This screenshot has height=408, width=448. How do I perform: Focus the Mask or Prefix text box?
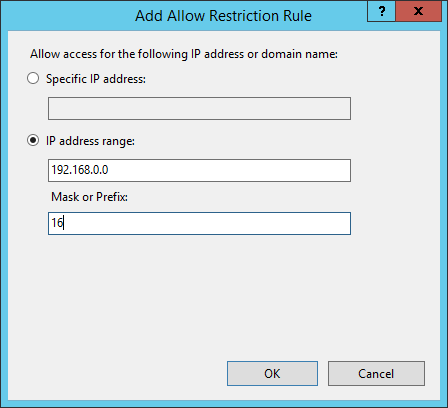coord(199,223)
